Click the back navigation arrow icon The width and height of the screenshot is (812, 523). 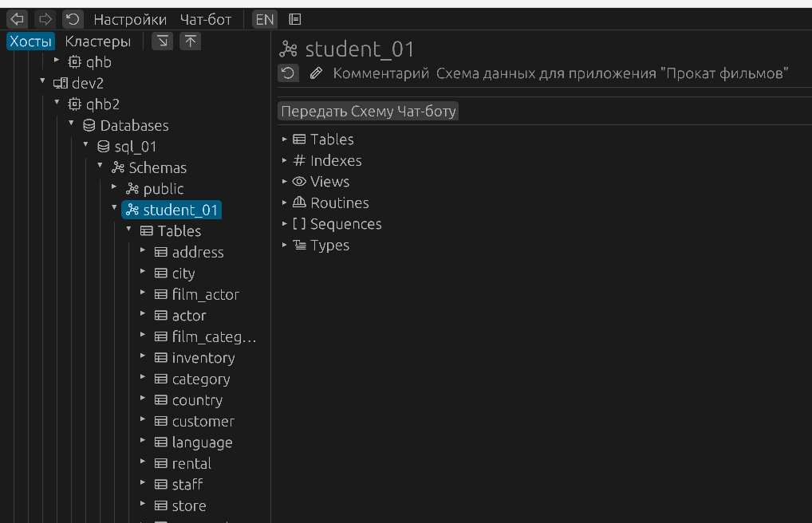tap(17, 19)
